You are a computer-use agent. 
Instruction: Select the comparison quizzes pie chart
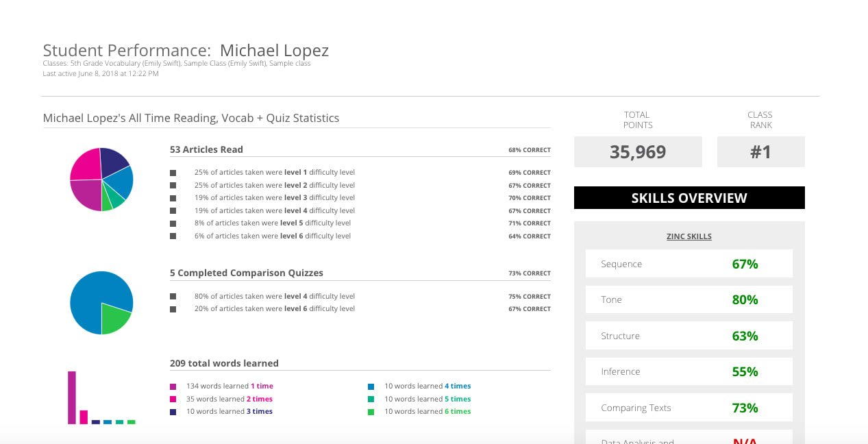click(x=101, y=302)
